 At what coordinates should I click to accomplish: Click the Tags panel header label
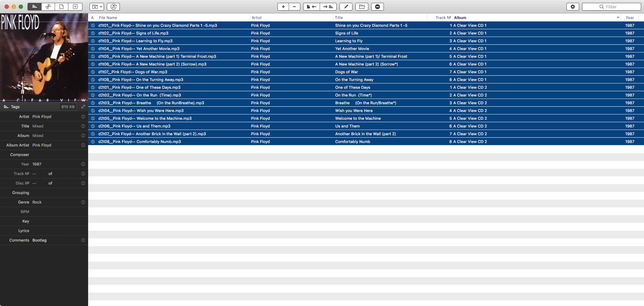pos(15,107)
